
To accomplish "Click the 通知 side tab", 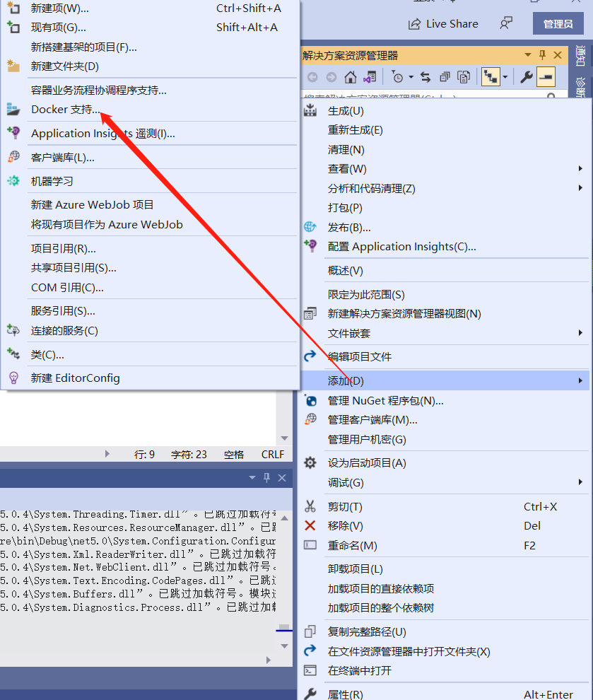I will (x=580, y=56).
